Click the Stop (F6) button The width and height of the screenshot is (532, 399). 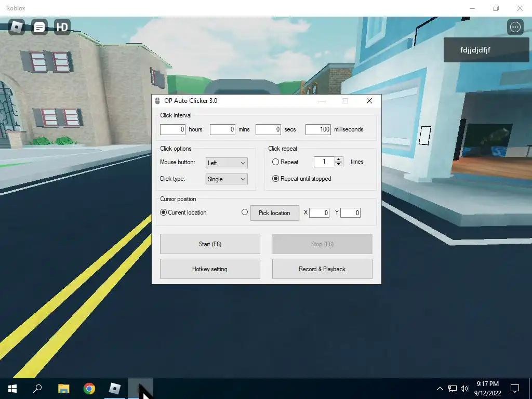322,244
